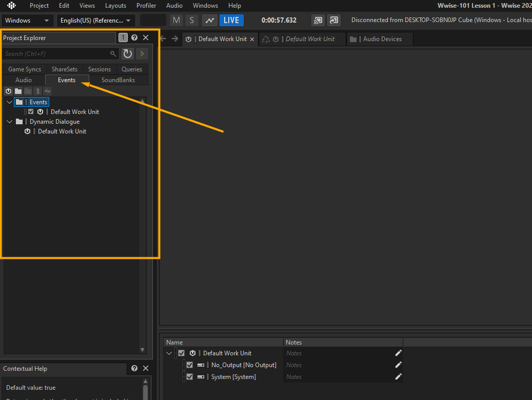Edit notes for System pencil icon

398,377
